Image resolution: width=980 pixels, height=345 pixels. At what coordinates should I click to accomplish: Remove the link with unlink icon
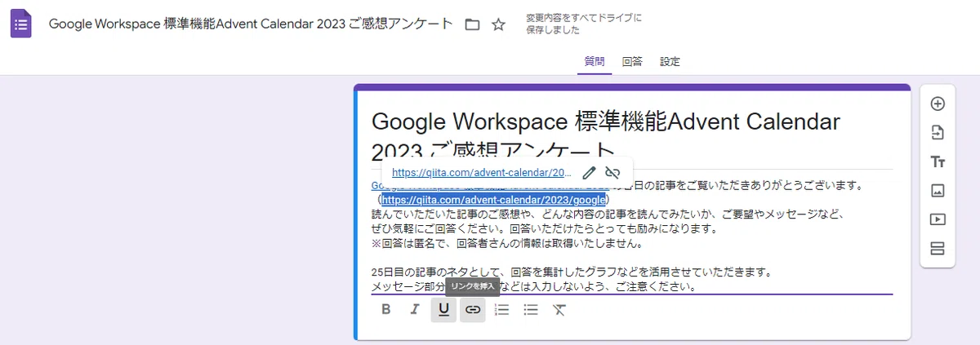[613, 172]
